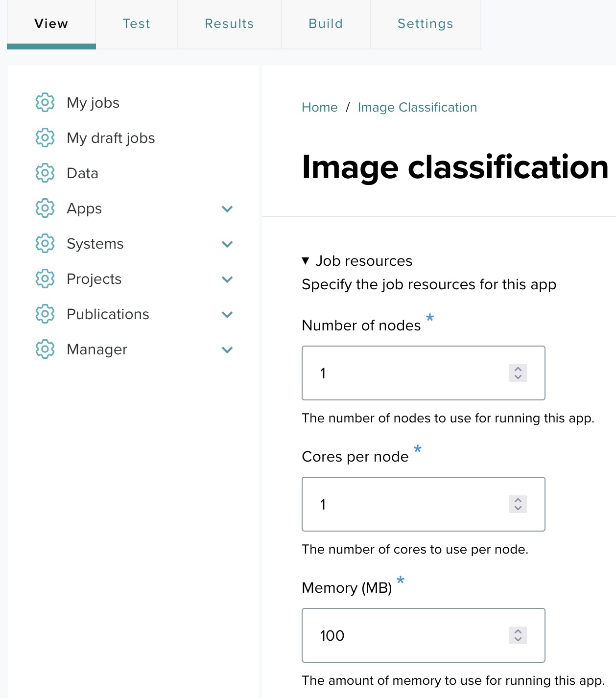Click the gear icon next to Publications
Screen dimensions: 616x698
[x=45, y=314]
